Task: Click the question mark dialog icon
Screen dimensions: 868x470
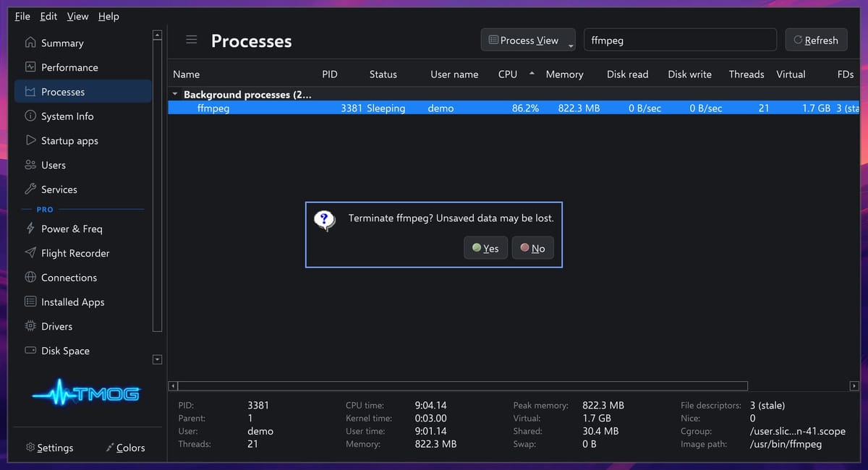Action: [x=325, y=220]
